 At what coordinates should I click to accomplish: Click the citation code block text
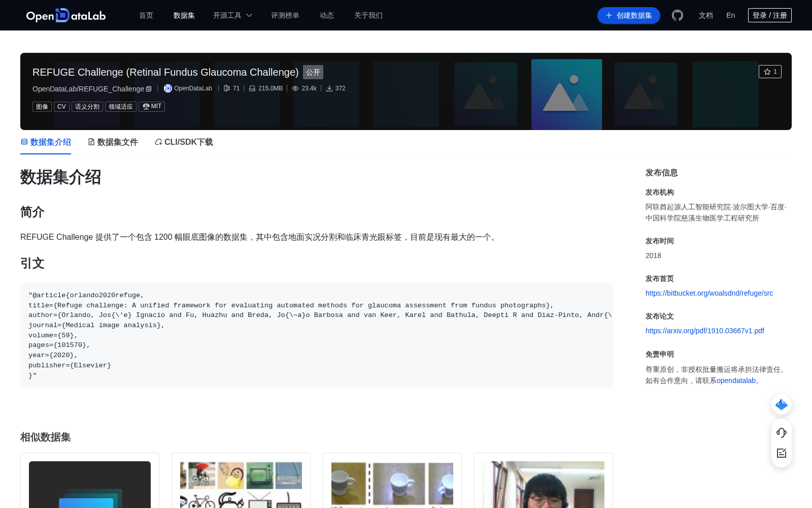point(317,335)
